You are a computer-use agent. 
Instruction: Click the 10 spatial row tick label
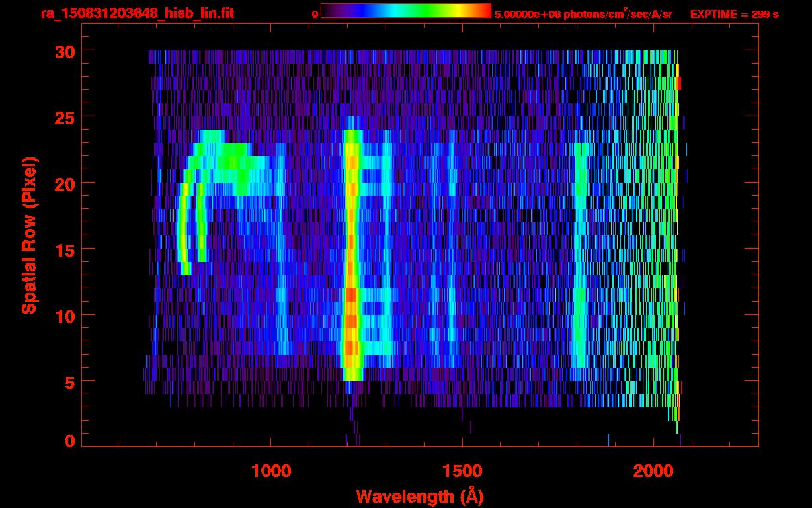65,315
